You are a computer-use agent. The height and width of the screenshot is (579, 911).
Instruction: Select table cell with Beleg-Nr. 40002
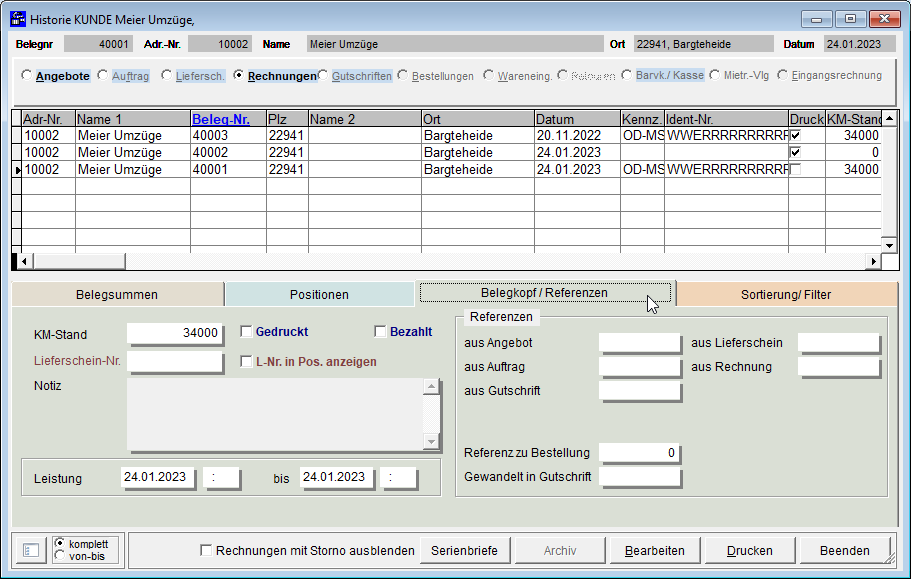coord(228,152)
